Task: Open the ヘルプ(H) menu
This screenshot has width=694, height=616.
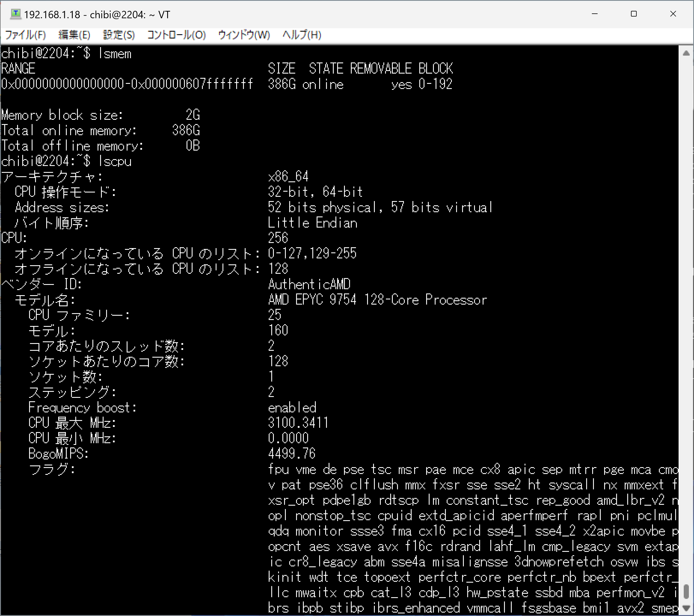Action: coord(302,35)
